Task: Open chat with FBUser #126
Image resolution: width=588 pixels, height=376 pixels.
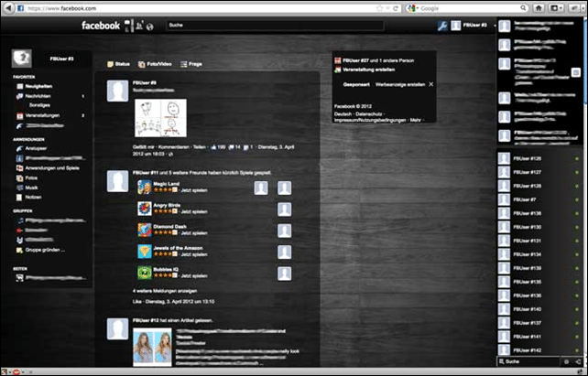Action: [x=539, y=159]
